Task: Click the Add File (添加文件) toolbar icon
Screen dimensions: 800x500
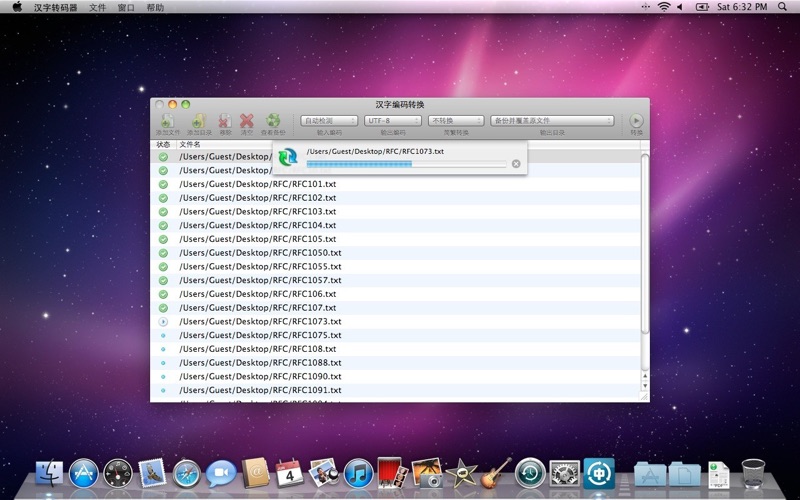Action: (x=167, y=121)
